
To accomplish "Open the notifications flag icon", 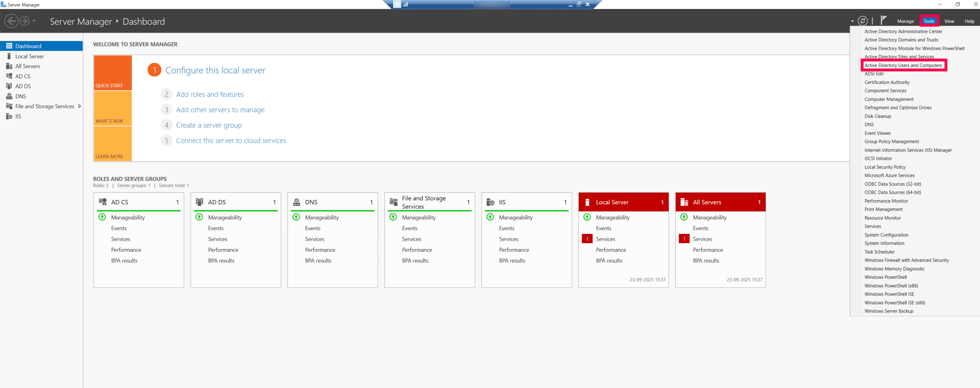I will click(883, 20).
